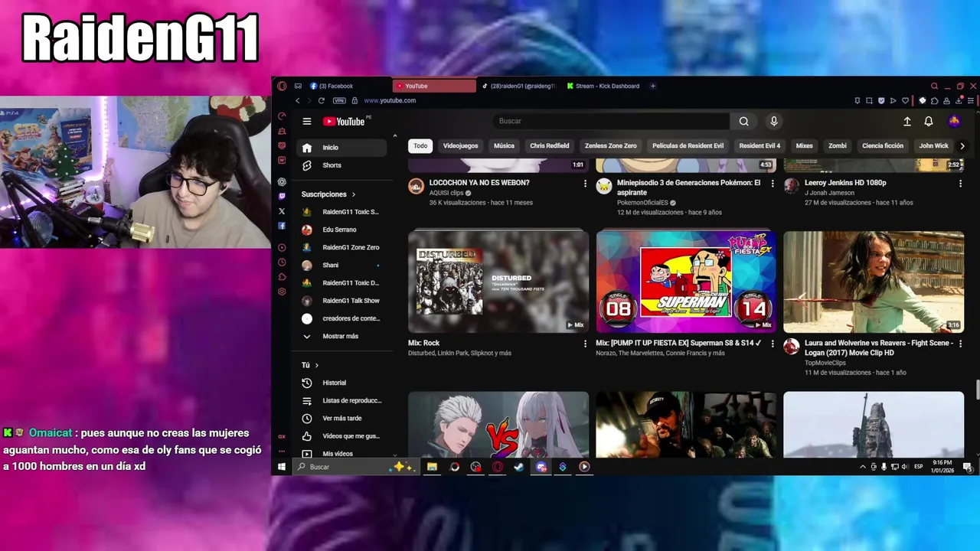The width and height of the screenshot is (980, 551).
Task: Open a new browser tab
Action: pyautogui.click(x=653, y=86)
